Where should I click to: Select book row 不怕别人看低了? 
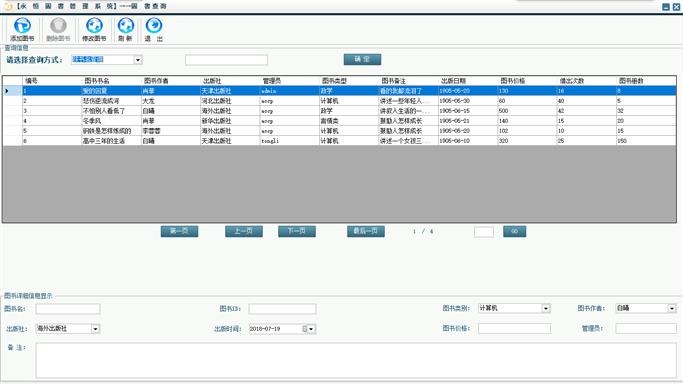coord(339,111)
